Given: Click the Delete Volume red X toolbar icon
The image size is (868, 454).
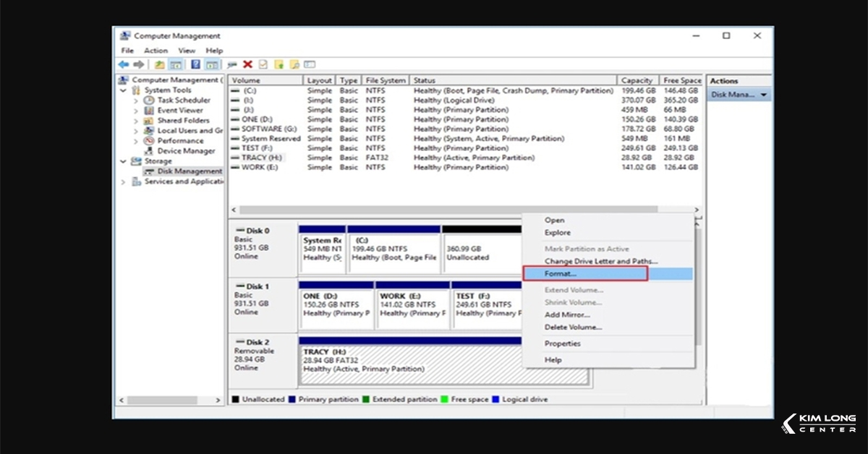Looking at the screenshot, I should pos(248,64).
